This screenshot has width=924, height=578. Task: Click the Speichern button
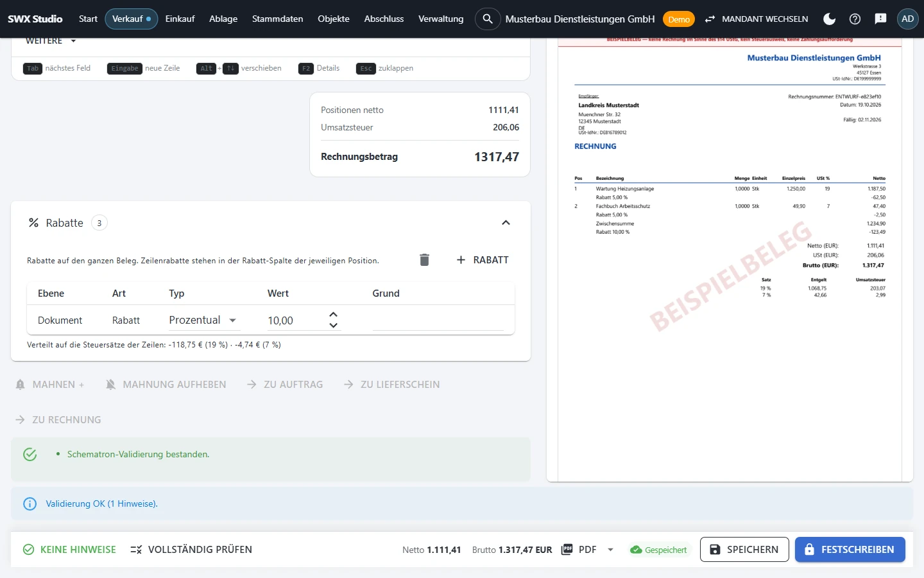pyautogui.click(x=744, y=550)
